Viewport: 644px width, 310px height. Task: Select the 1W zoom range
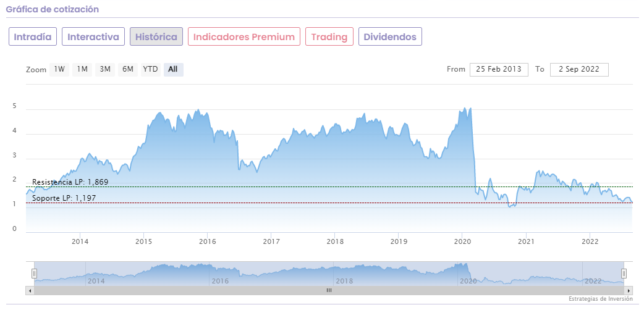tap(59, 69)
